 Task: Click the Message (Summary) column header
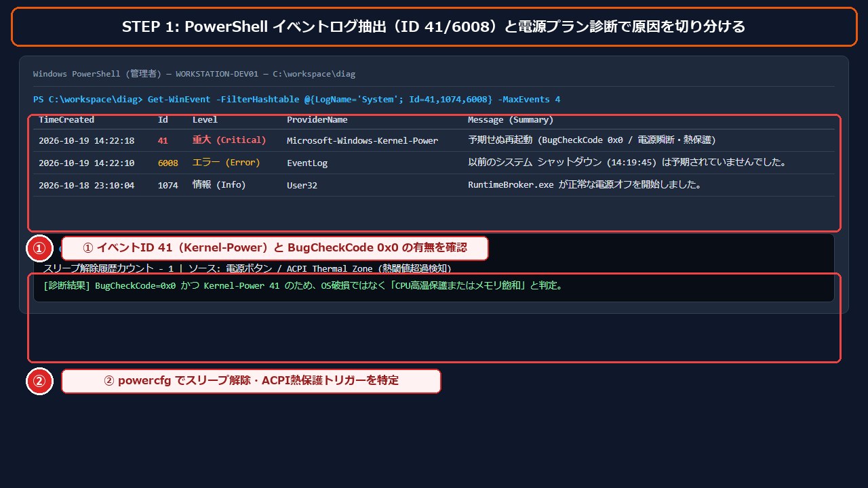tap(511, 120)
